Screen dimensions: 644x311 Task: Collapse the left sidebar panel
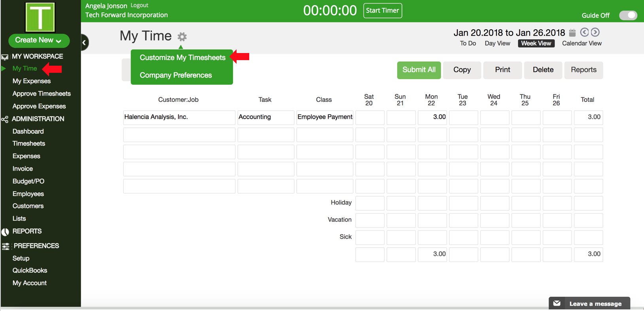(84, 43)
